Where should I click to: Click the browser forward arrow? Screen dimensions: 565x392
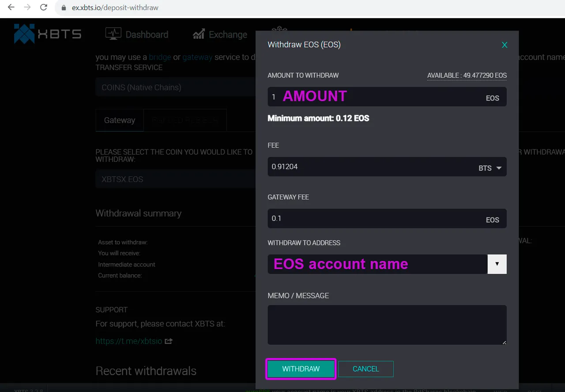27,7
